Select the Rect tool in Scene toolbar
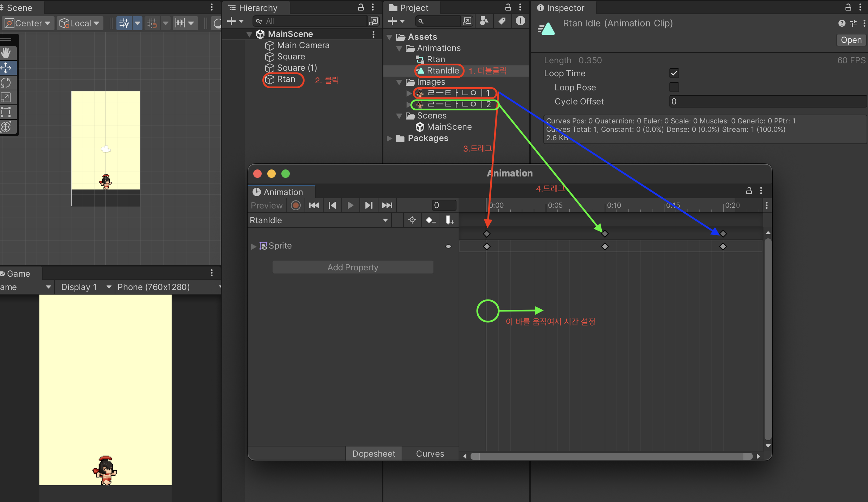The height and width of the screenshot is (502, 868). tap(6, 112)
